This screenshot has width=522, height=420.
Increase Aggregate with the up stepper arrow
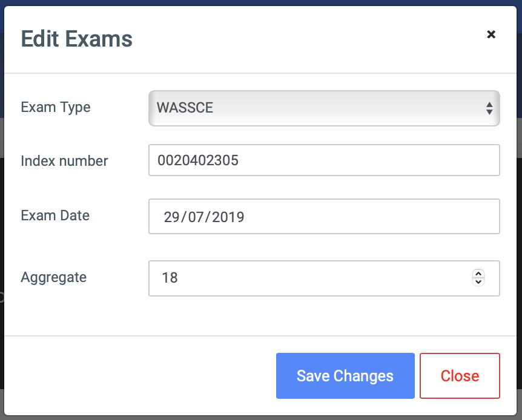478,274
